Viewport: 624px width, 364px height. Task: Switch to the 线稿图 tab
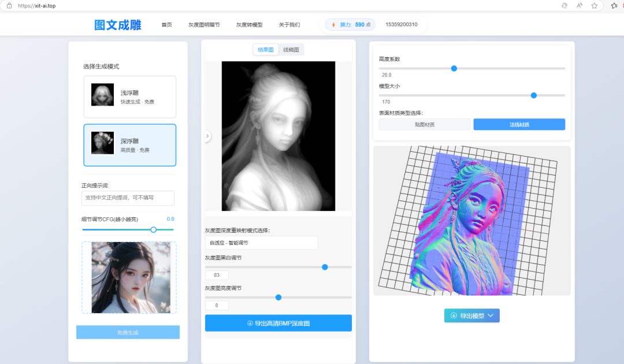click(291, 50)
